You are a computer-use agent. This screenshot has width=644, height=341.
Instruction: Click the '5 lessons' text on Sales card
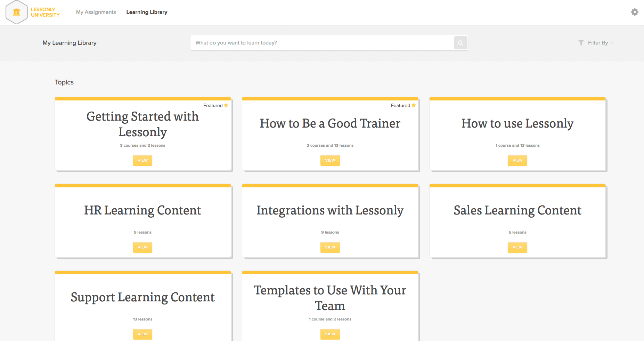click(517, 232)
